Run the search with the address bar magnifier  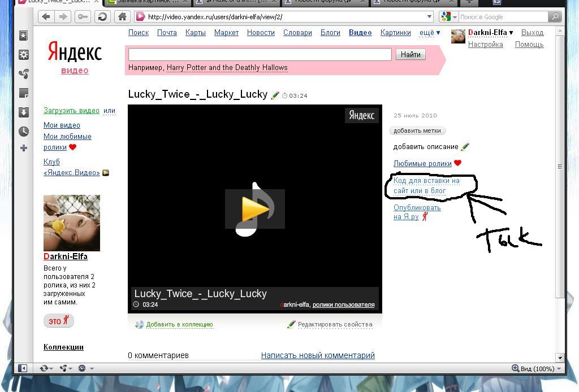click(555, 16)
